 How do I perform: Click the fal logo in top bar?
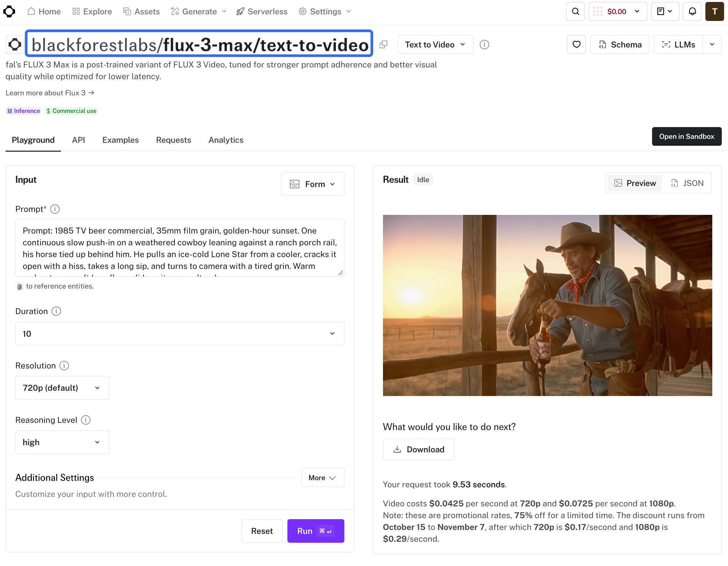pyautogui.click(x=9, y=12)
